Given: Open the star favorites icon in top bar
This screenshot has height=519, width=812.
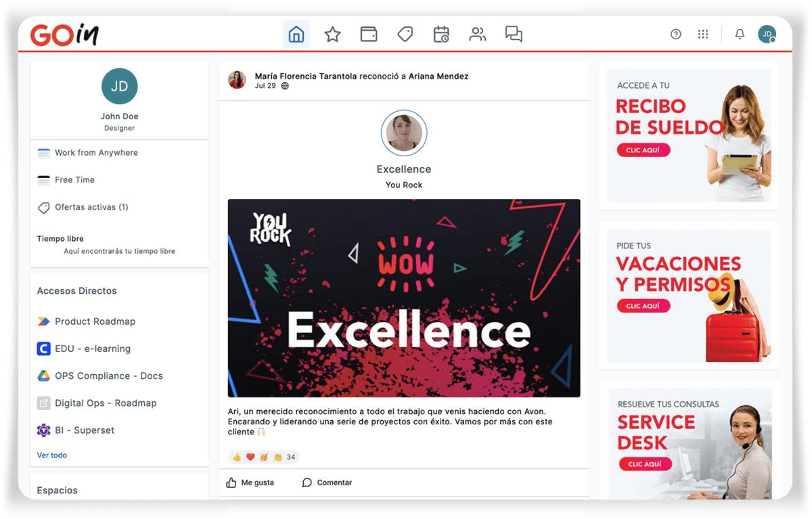Looking at the screenshot, I should [x=332, y=35].
